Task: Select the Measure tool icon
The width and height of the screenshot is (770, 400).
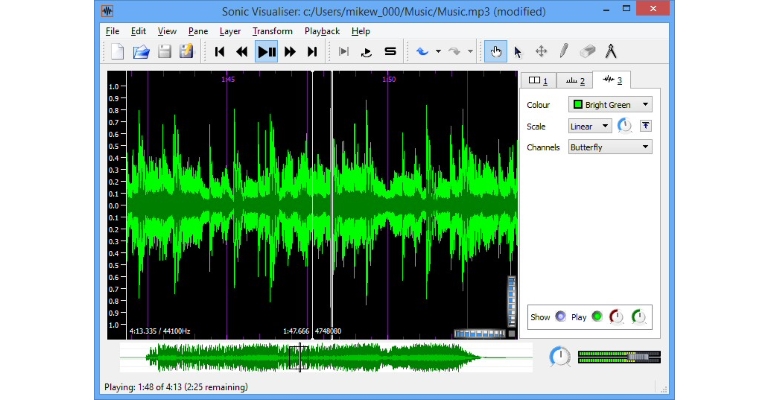Action: tap(610, 51)
